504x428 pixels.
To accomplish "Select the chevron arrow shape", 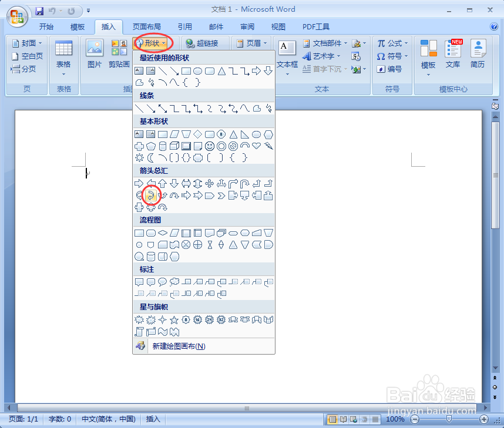I will point(221,196).
